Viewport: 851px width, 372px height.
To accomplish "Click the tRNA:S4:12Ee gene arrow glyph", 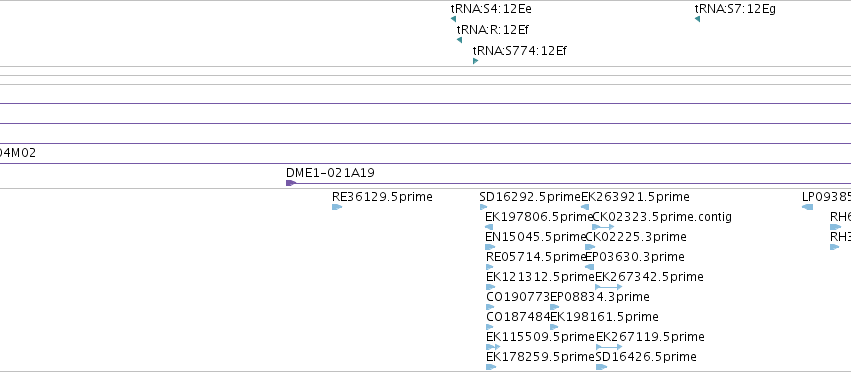I will pyautogui.click(x=453, y=20).
